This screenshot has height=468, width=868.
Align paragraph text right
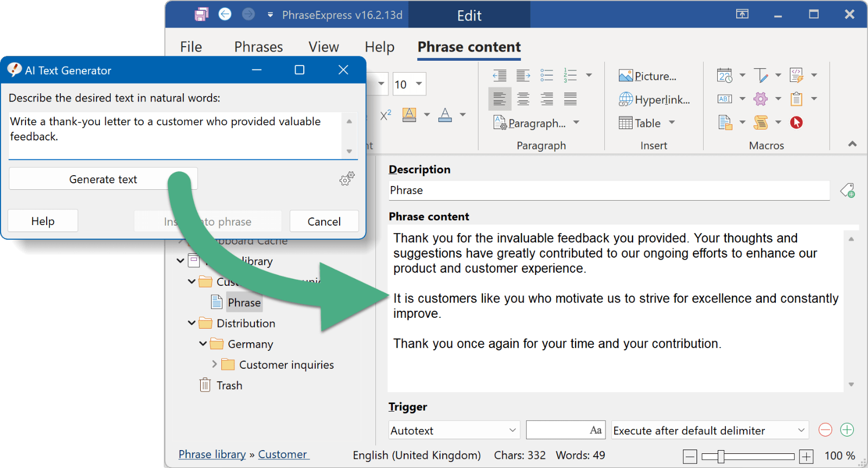[x=547, y=99]
